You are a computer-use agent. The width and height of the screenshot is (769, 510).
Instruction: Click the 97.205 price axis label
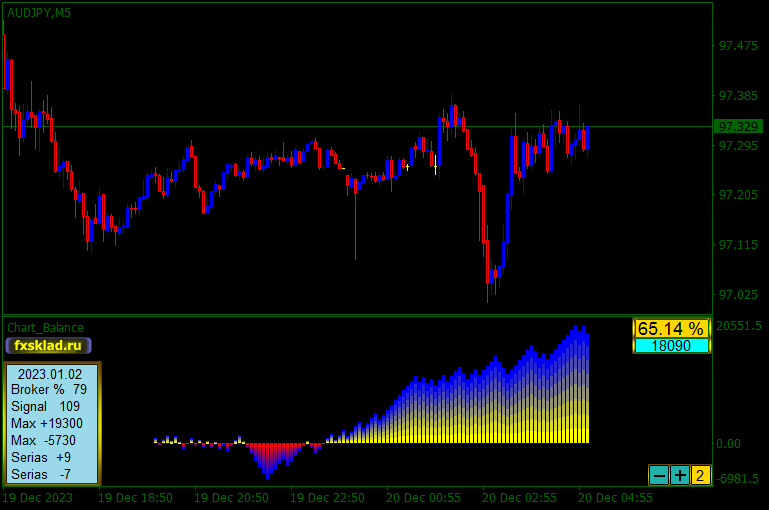click(738, 195)
